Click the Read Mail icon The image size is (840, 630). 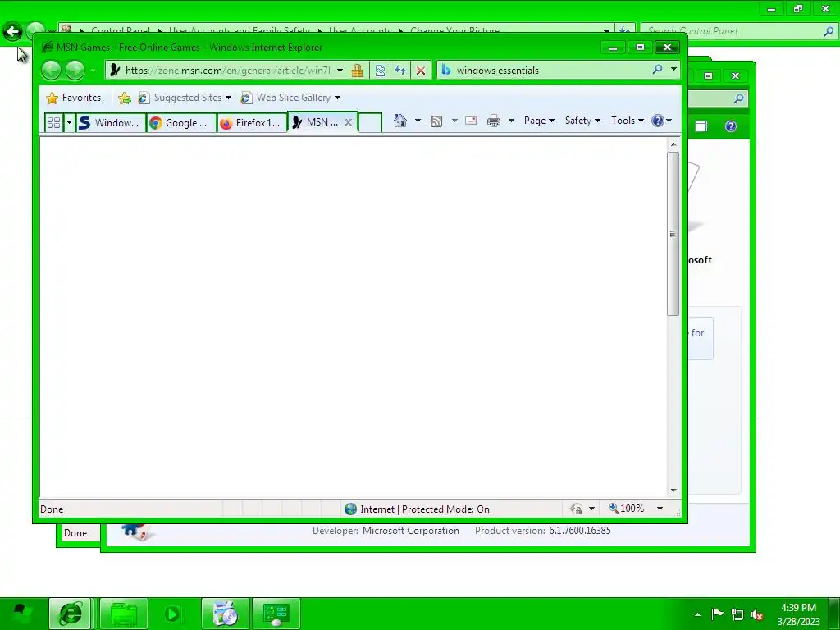click(x=471, y=121)
